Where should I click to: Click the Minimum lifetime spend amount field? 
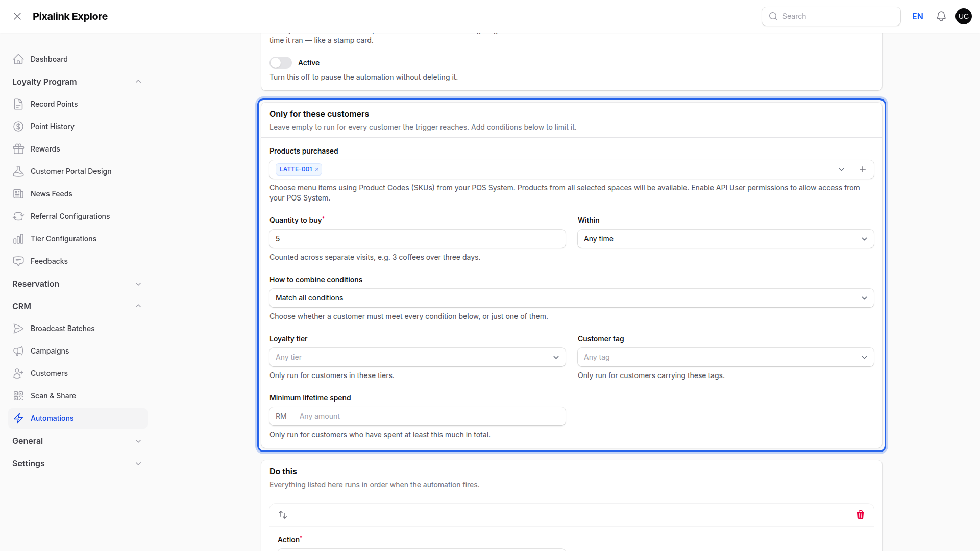point(429,416)
